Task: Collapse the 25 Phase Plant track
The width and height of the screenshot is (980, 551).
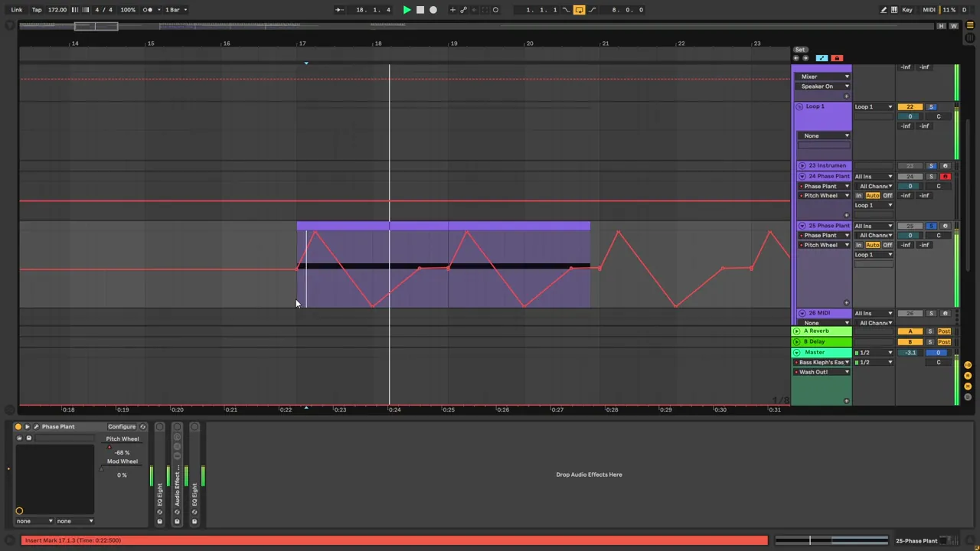Action: tap(802, 227)
